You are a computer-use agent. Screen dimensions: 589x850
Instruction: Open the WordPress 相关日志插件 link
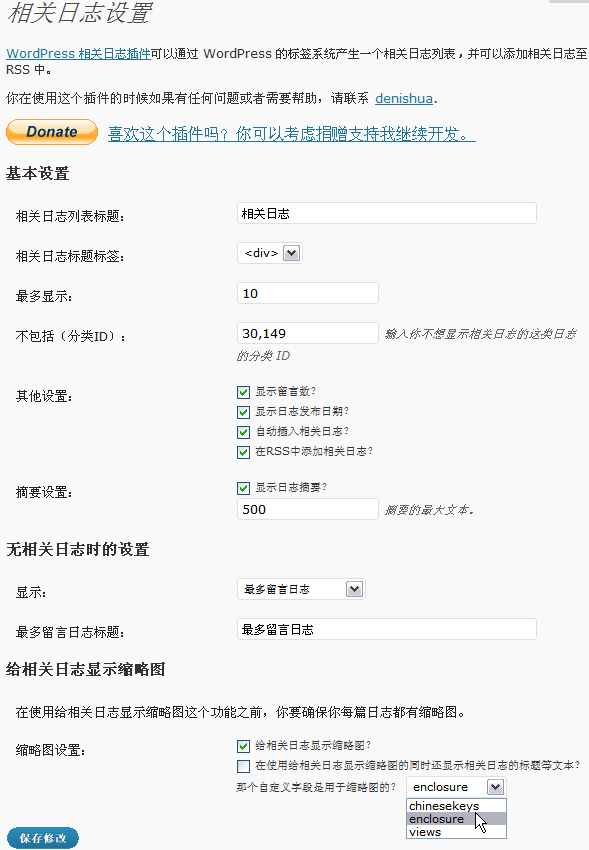(x=78, y=54)
